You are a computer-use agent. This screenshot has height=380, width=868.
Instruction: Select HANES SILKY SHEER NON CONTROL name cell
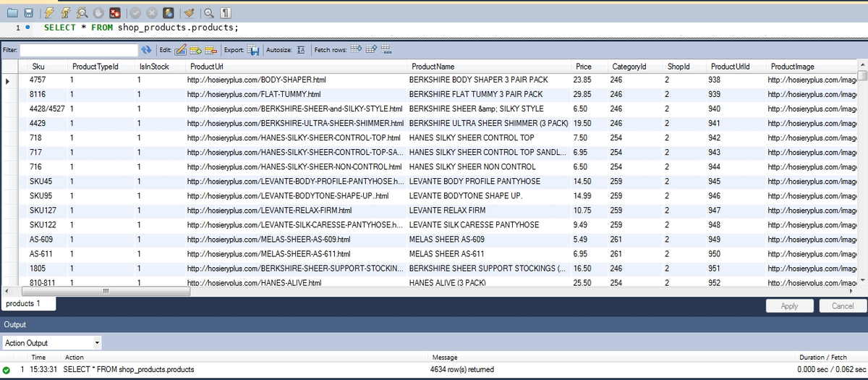(489, 166)
